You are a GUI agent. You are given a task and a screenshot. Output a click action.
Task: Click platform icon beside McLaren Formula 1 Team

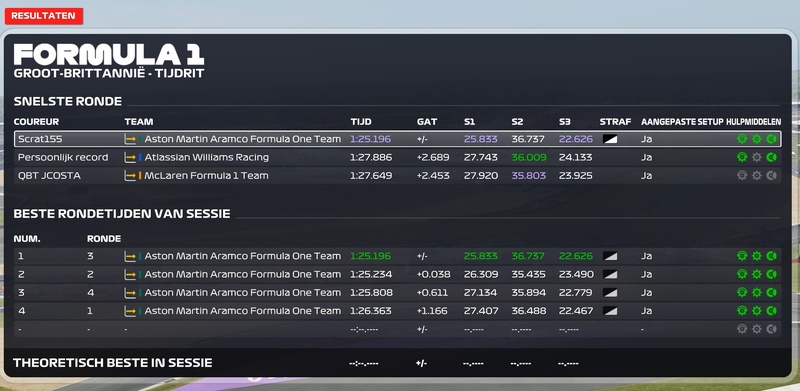point(130,176)
